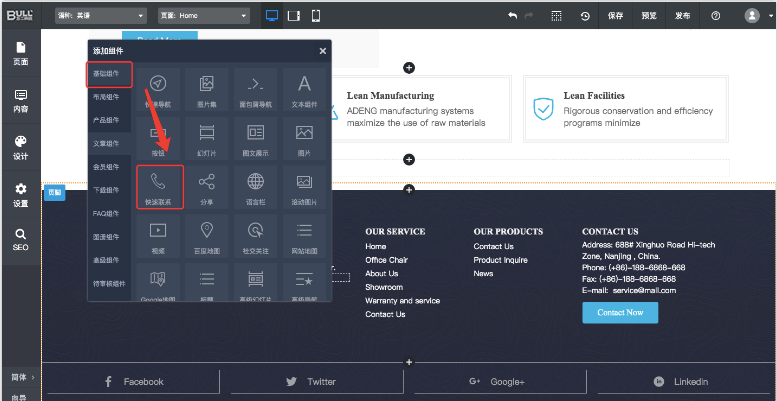
Task: Insert the 幻灯片 slideshow component
Action: pos(207,137)
